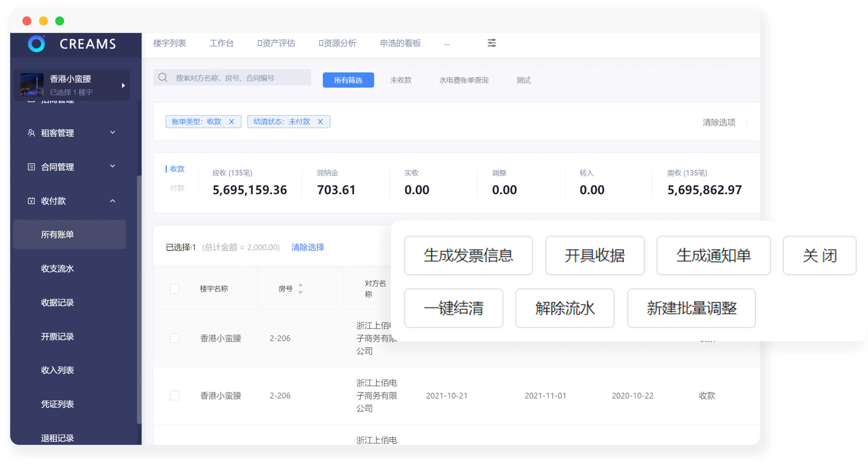Select the 所有筛选 filter button

click(348, 80)
